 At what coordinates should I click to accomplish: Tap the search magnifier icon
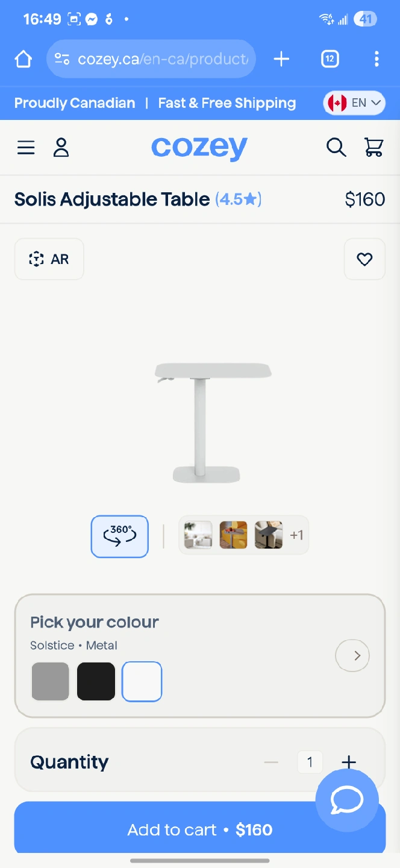tap(336, 148)
